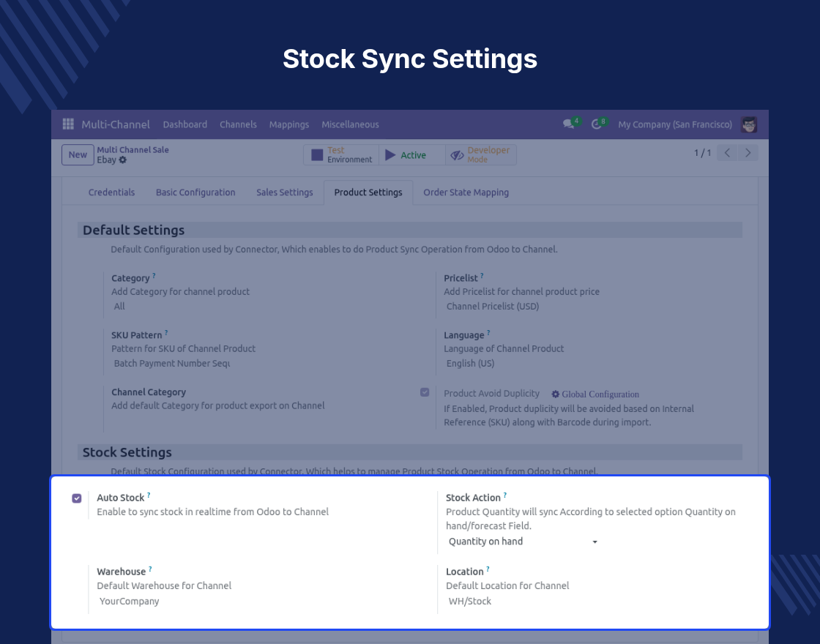Toggle the Active status button
The height and width of the screenshot is (644, 820).
412,154
